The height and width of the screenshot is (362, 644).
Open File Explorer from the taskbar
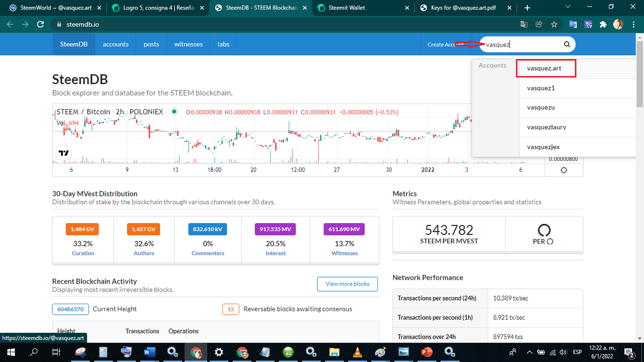335,352
